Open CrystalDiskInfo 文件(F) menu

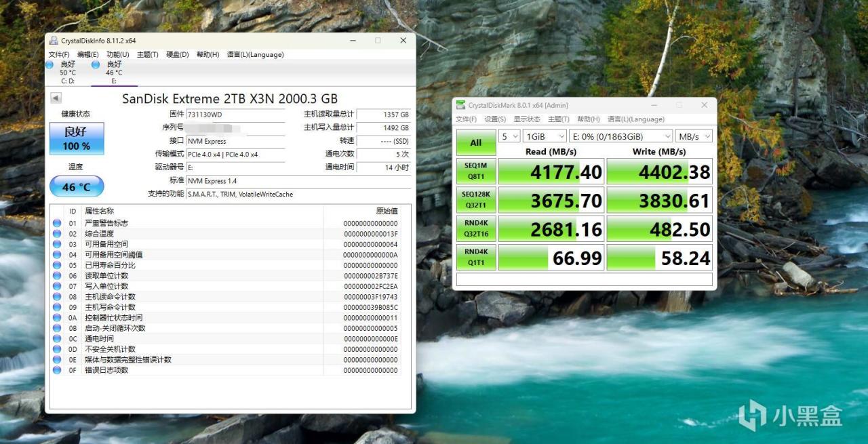point(59,55)
